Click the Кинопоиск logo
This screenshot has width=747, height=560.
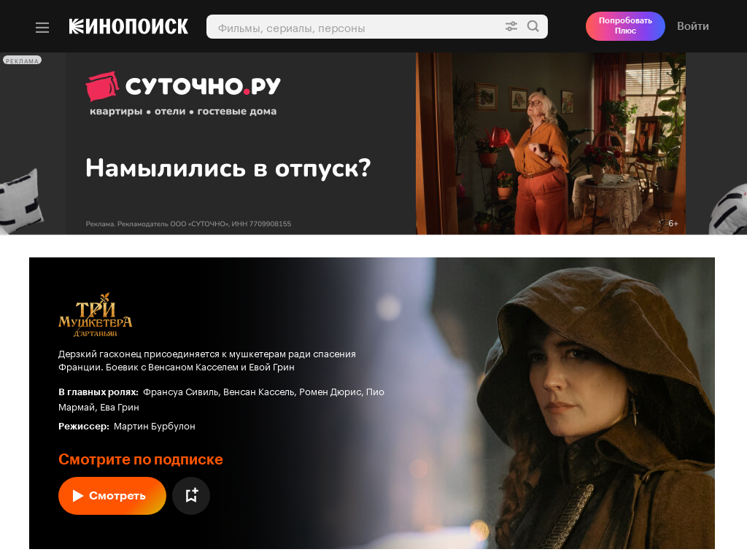[128, 27]
